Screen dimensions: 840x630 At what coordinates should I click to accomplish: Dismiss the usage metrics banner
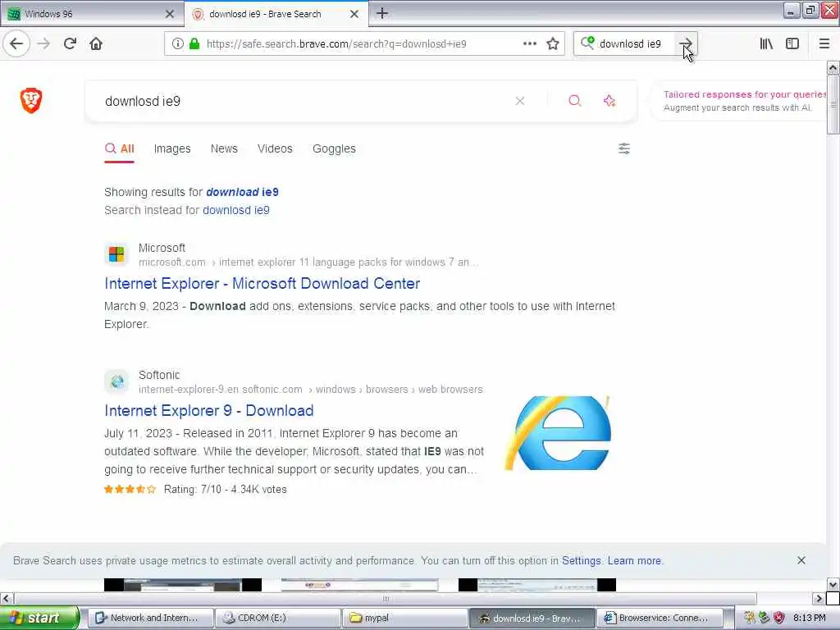click(801, 560)
